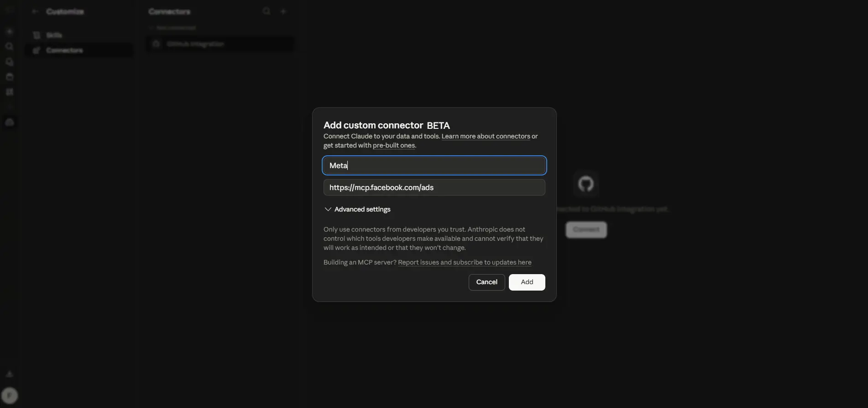The height and width of the screenshot is (408, 868).
Task: Open the user avatar at the bottom left
Action: [10, 396]
